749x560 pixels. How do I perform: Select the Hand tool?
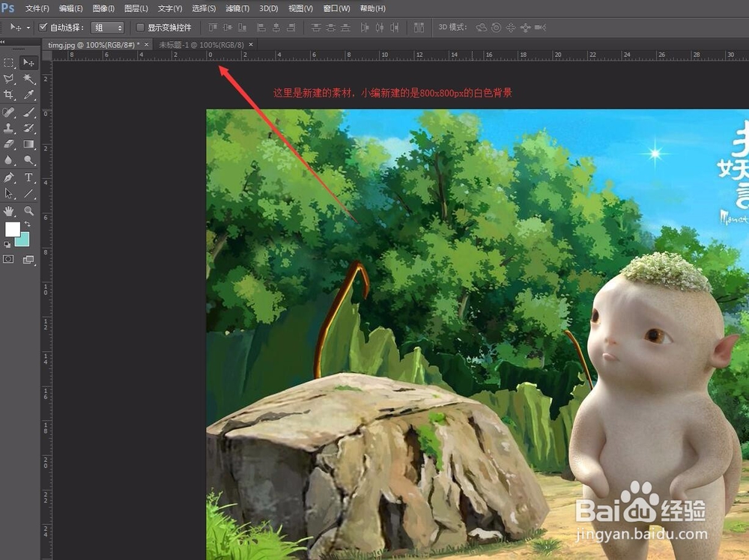(x=8, y=210)
